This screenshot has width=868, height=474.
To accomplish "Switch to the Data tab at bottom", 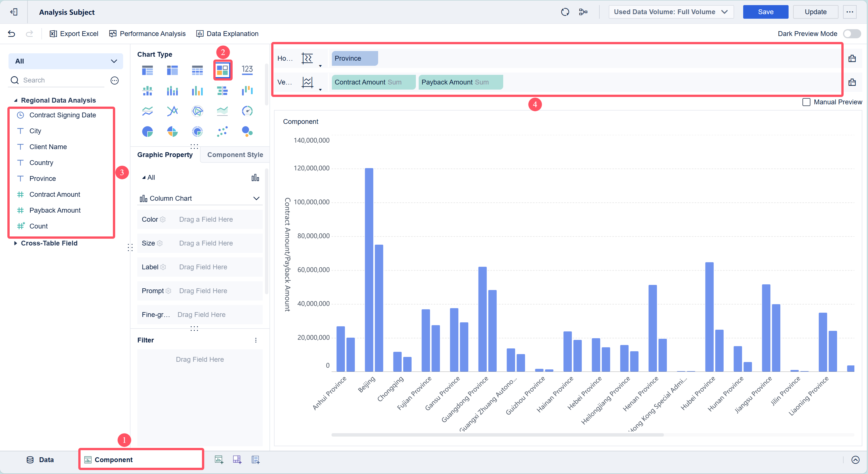I will [x=41, y=460].
